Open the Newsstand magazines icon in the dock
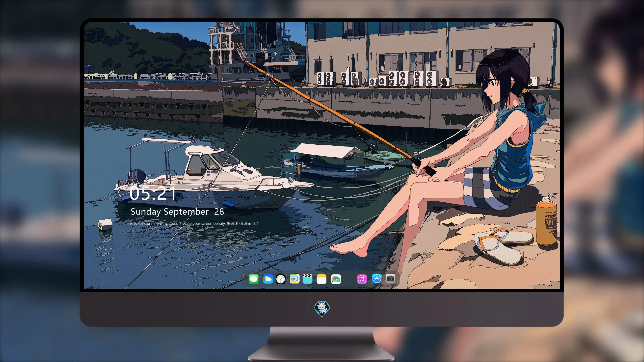The height and width of the screenshot is (362, 644). click(x=336, y=279)
